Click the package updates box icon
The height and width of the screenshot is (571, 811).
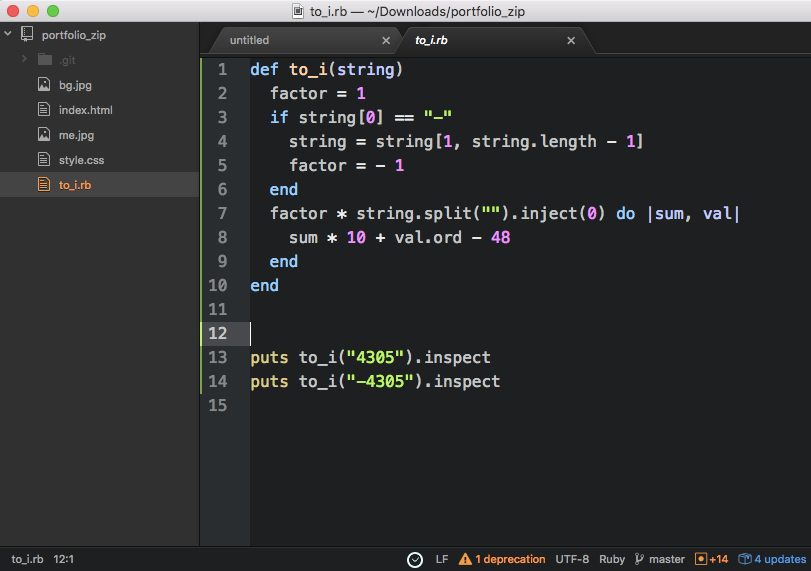point(745,559)
